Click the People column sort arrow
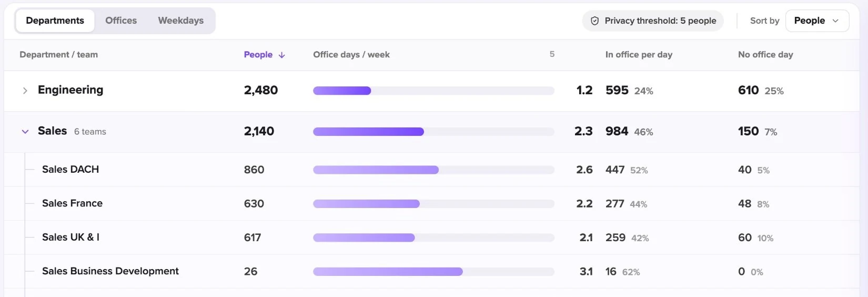868x297 pixels. (281, 55)
